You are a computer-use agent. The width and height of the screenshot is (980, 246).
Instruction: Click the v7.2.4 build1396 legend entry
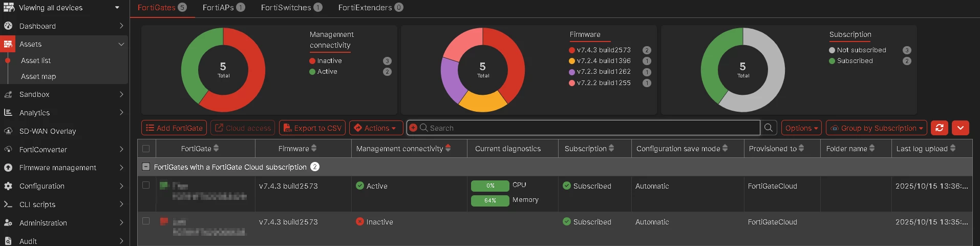(600, 60)
